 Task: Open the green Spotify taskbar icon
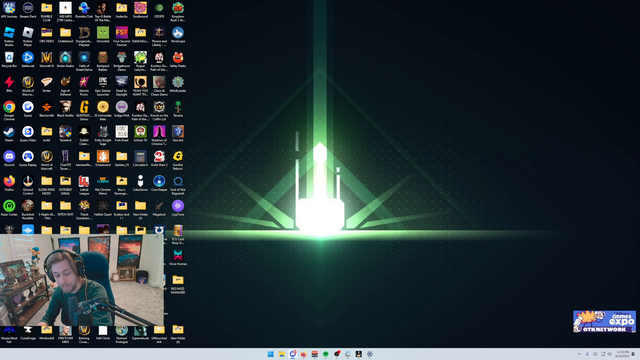326,354
